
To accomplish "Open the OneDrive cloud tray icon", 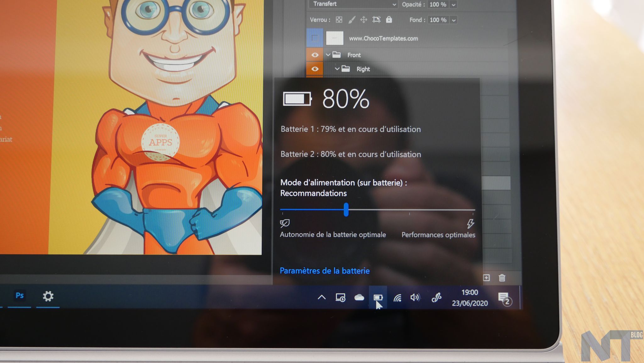I will [x=359, y=297].
